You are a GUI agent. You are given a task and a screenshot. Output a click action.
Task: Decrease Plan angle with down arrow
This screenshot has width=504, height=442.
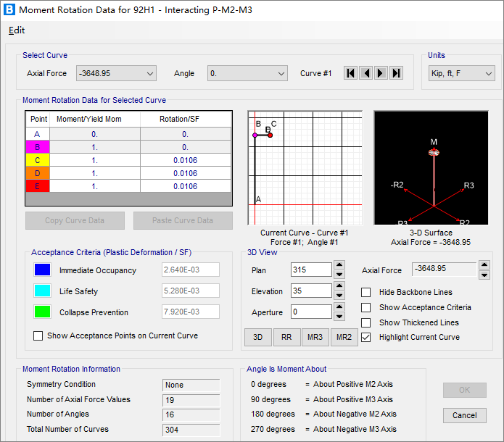click(339, 275)
